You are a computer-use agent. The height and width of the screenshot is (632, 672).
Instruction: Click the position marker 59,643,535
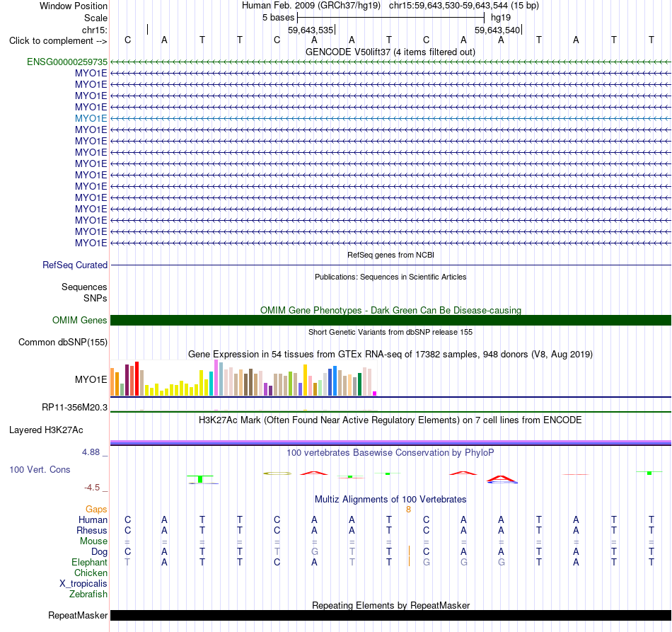[311, 30]
